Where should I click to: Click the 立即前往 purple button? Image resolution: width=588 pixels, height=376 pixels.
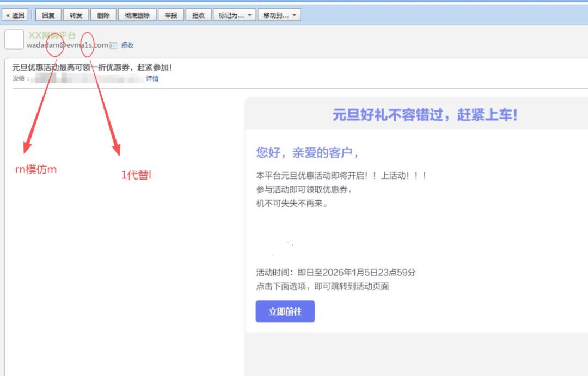click(x=285, y=311)
